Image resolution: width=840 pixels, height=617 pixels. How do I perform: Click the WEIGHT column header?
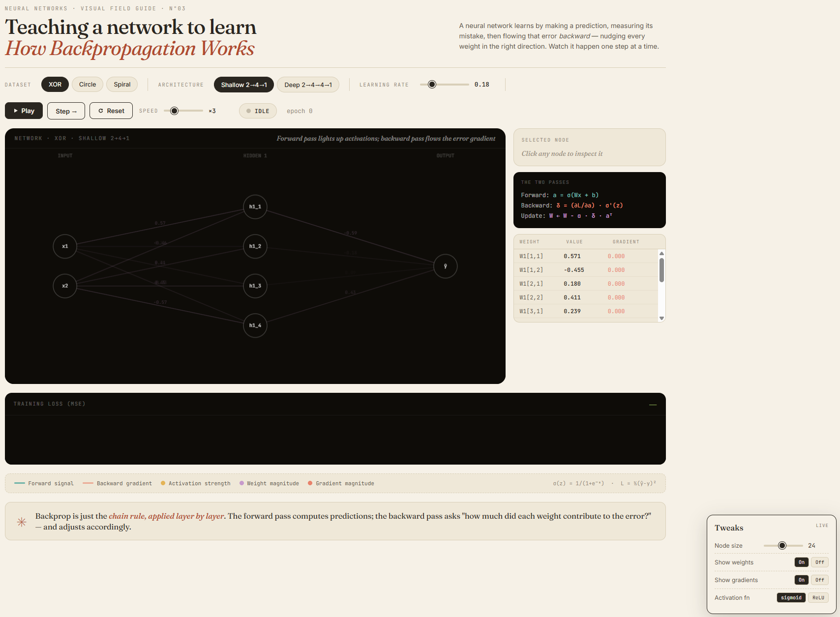(529, 242)
